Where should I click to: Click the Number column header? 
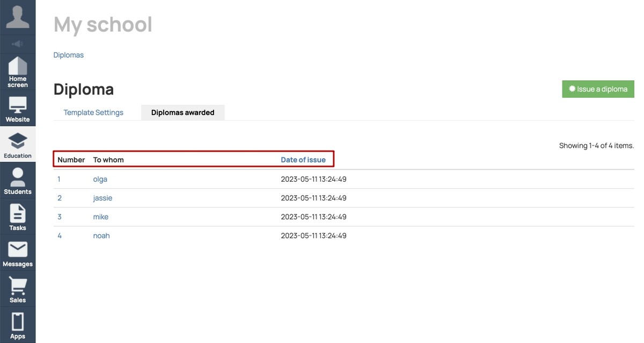click(71, 160)
